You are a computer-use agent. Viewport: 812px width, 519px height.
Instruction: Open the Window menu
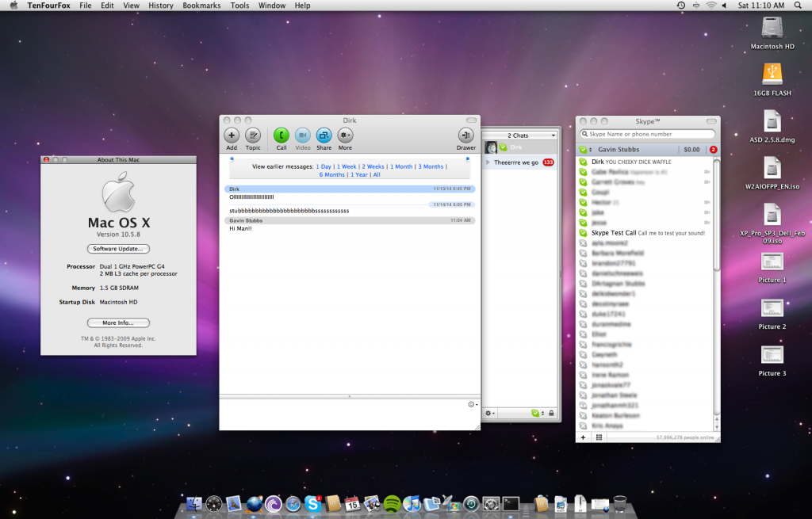[272, 6]
